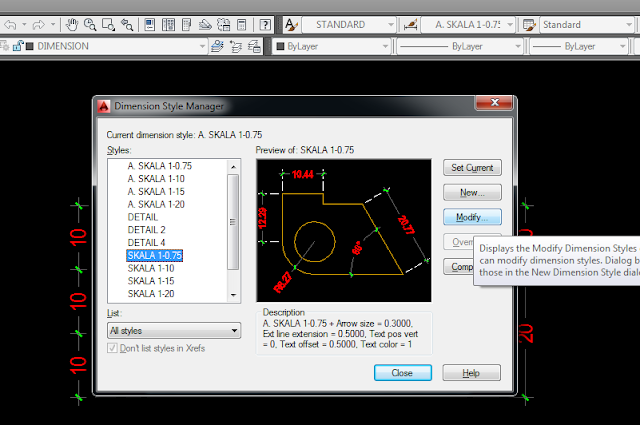Image resolution: width=640 pixels, height=425 pixels.
Task: Click the styles list scroll down arrow
Action: coord(233,295)
